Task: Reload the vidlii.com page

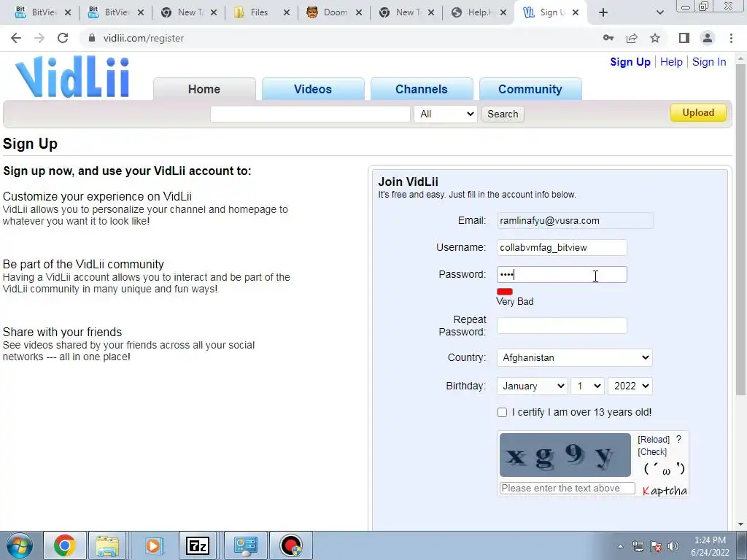Action: pyautogui.click(x=63, y=38)
